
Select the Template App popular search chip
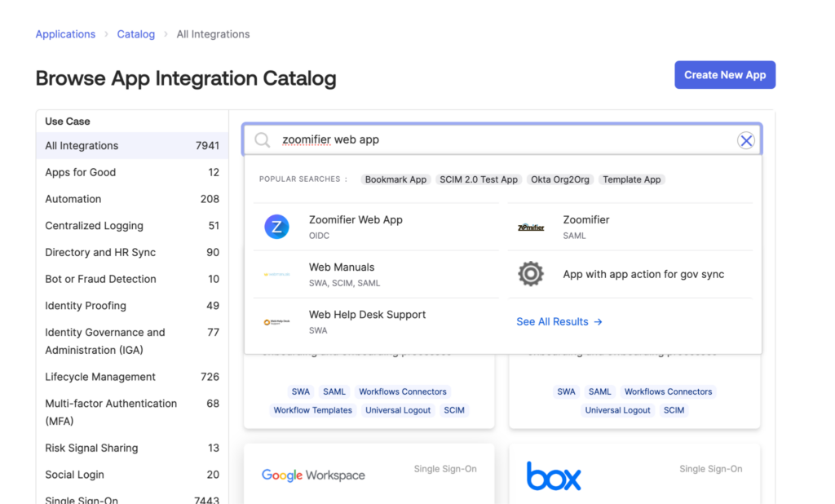[x=632, y=179]
